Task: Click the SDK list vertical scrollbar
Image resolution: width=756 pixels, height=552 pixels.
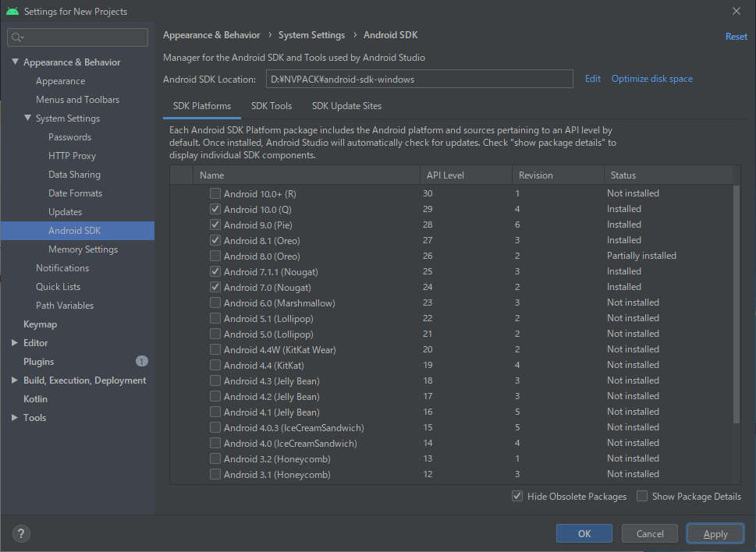Action: coord(736,303)
